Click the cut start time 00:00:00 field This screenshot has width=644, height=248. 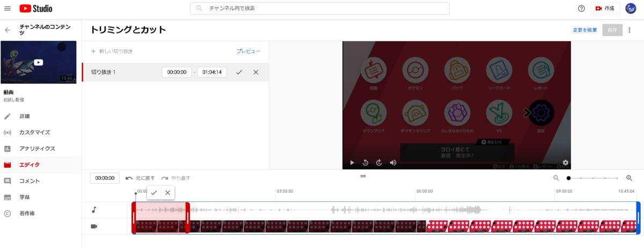pyautogui.click(x=177, y=72)
